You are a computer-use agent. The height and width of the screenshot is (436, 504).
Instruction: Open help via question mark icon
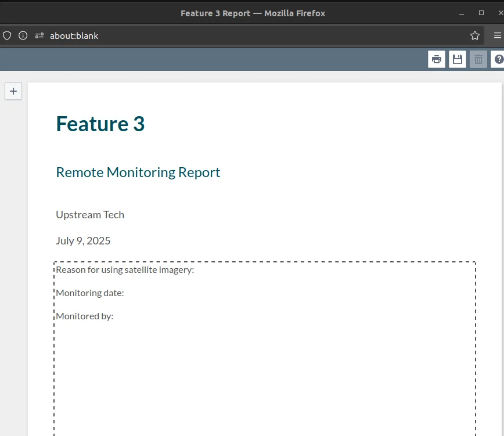(x=498, y=59)
